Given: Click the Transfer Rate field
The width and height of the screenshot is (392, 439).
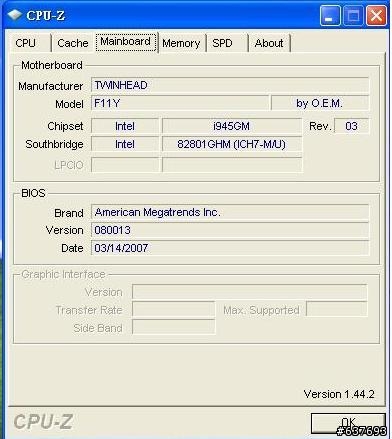Looking at the screenshot, I should point(173,310).
